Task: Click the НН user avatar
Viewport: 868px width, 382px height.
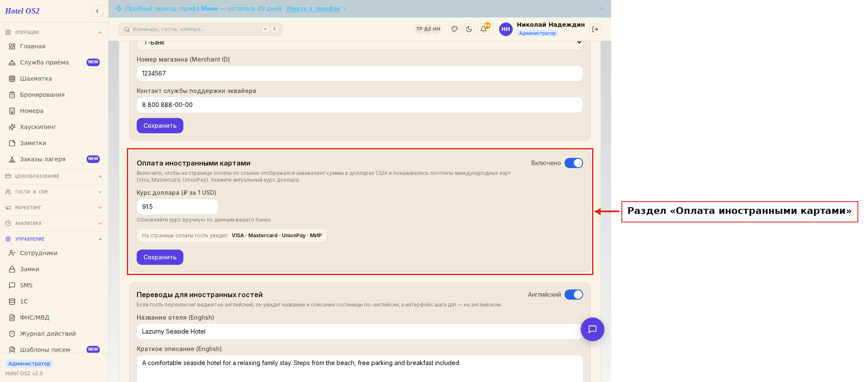Action: pyautogui.click(x=506, y=29)
